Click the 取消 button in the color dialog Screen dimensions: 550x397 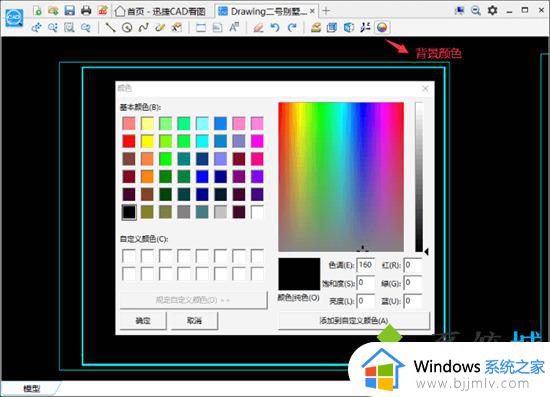tap(194, 321)
